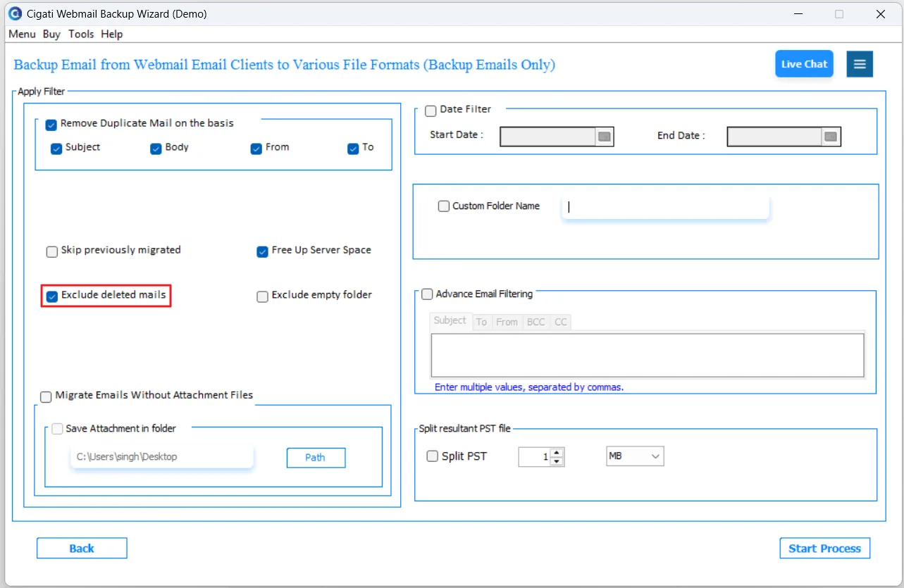Switch to the CC filter tab
The image size is (904, 588).
tap(561, 322)
